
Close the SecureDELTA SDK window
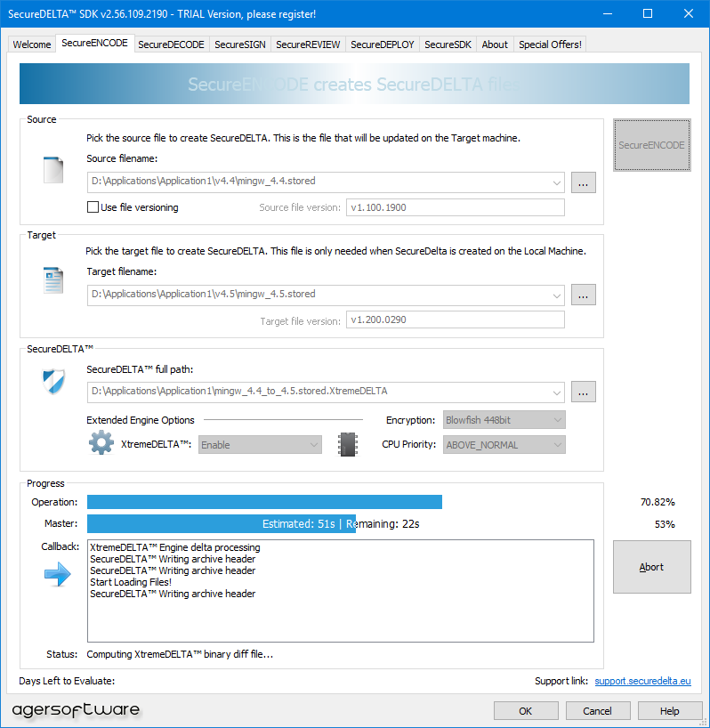(689, 14)
